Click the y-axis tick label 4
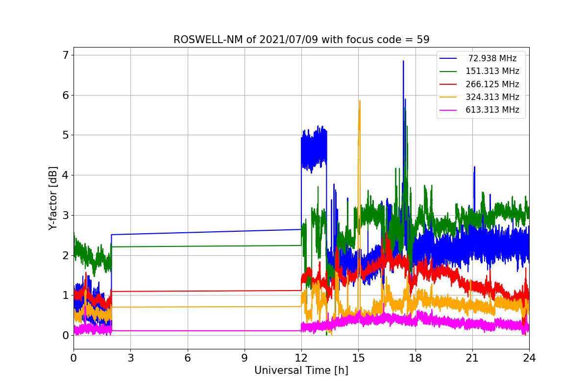This screenshot has height=392, width=588. pos(65,175)
